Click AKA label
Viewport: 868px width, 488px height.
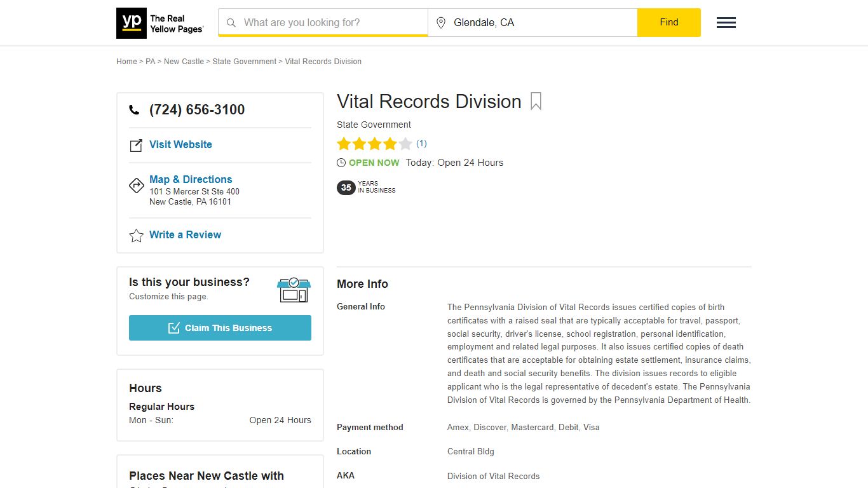pyautogui.click(x=346, y=475)
